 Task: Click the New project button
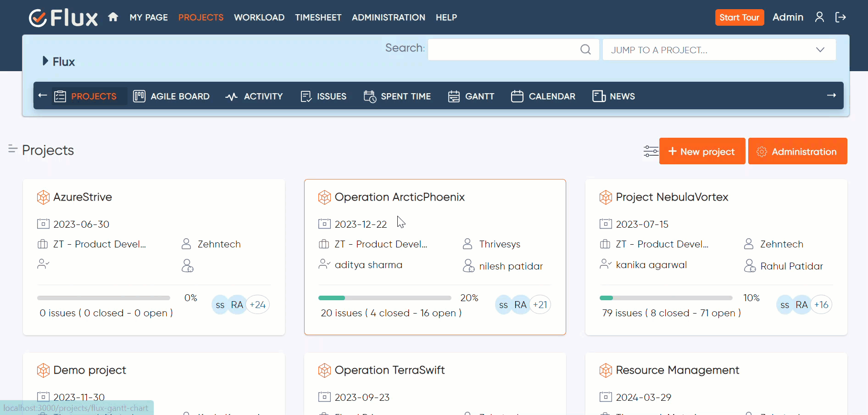(702, 151)
